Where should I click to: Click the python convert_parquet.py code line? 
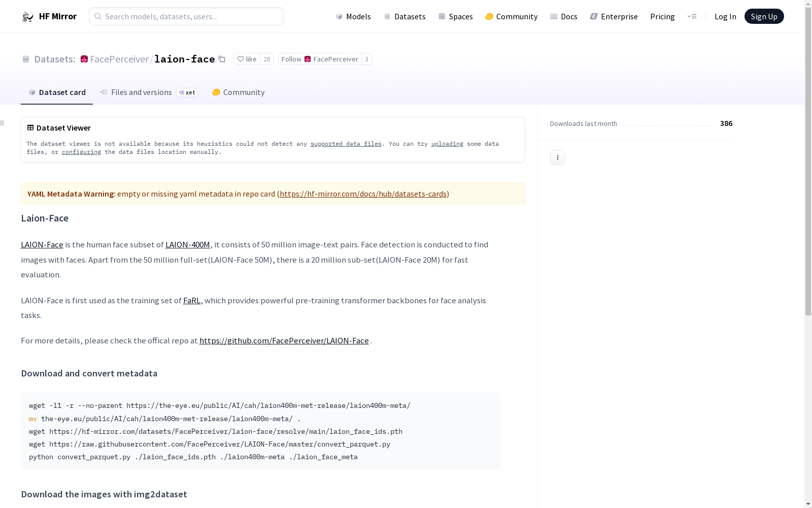(193, 457)
